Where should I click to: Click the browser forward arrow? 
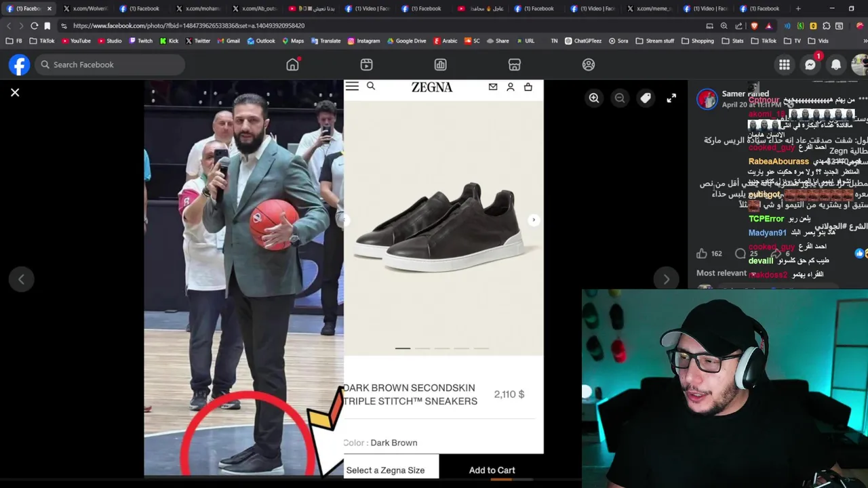tap(21, 26)
